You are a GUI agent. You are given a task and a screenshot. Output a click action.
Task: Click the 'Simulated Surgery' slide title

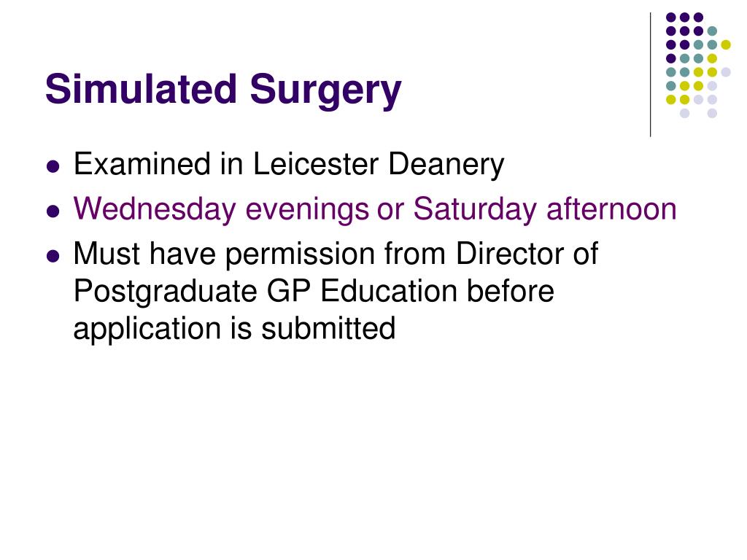(x=223, y=90)
